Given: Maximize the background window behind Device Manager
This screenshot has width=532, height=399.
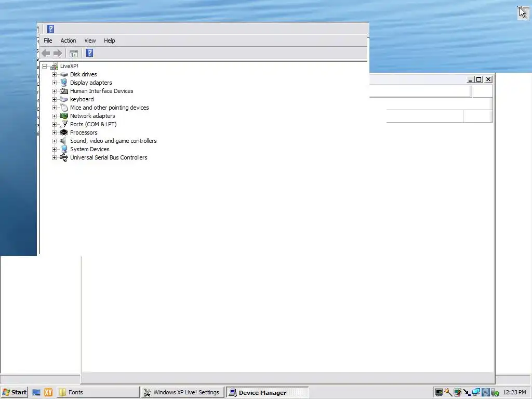Looking at the screenshot, I should [x=479, y=79].
